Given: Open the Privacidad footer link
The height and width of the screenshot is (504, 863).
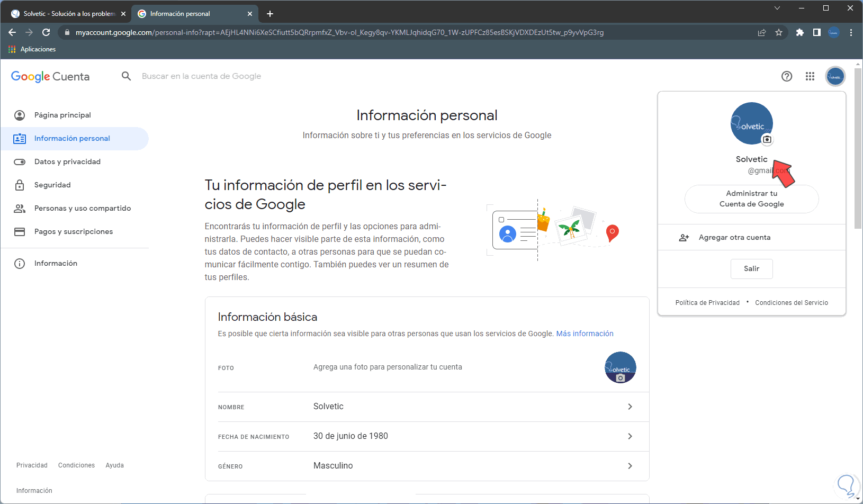Looking at the screenshot, I should point(32,465).
